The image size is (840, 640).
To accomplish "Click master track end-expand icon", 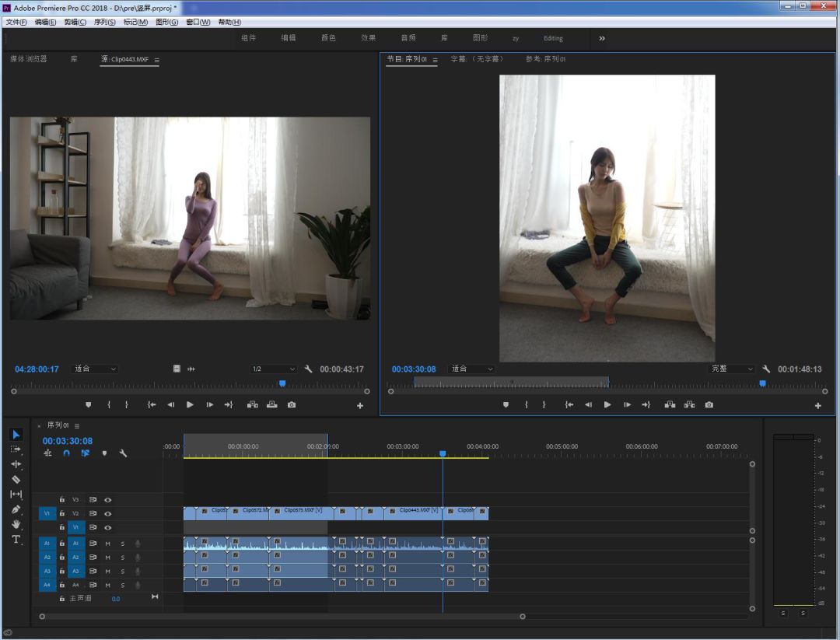I will pos(155,596).
